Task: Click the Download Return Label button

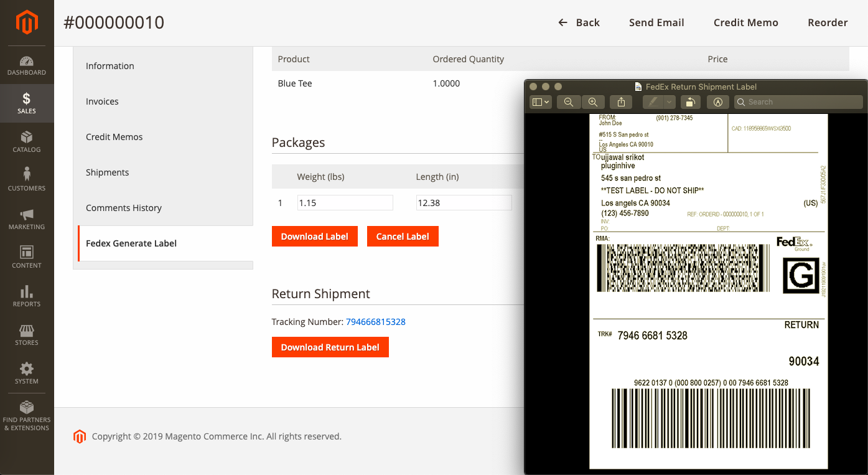Action: point(330,347)
